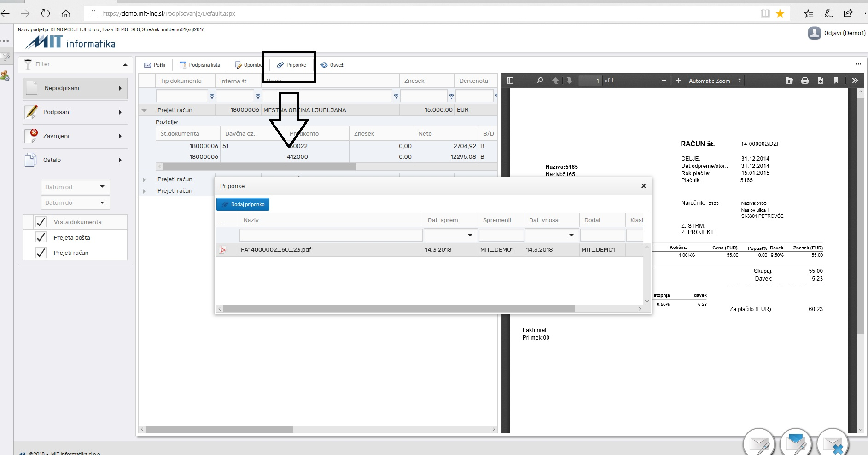Click Pozicije horizontal scrollbar

(259, 167)
